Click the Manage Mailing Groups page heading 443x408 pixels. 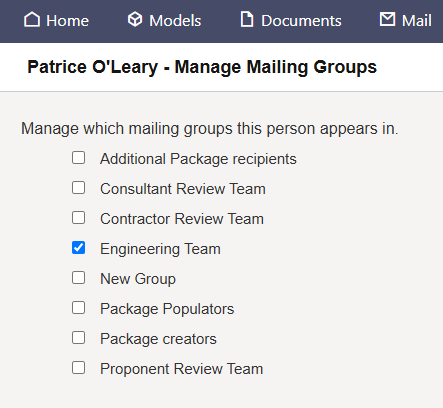pyautogui.click(x=202, y=67)
